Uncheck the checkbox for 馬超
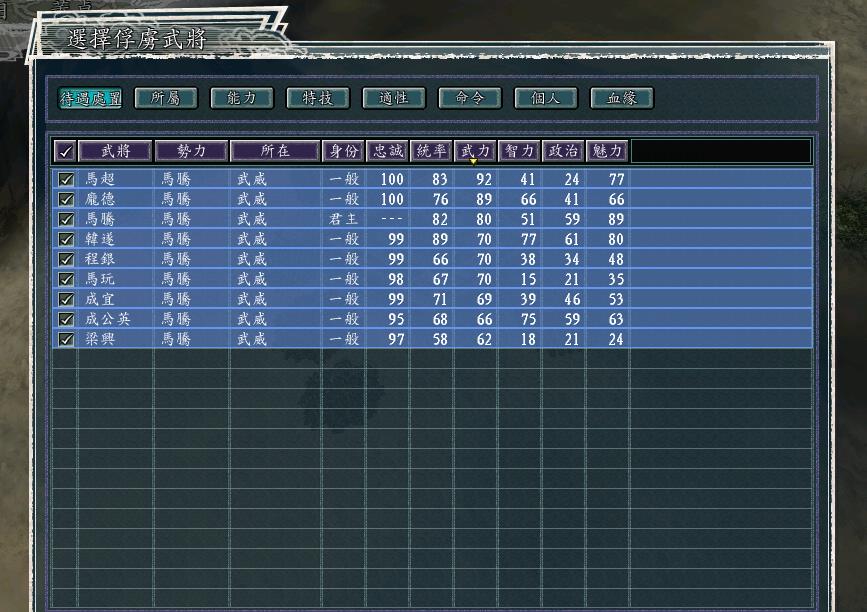Viewport: 867px width, 612px height. (66, 179)
